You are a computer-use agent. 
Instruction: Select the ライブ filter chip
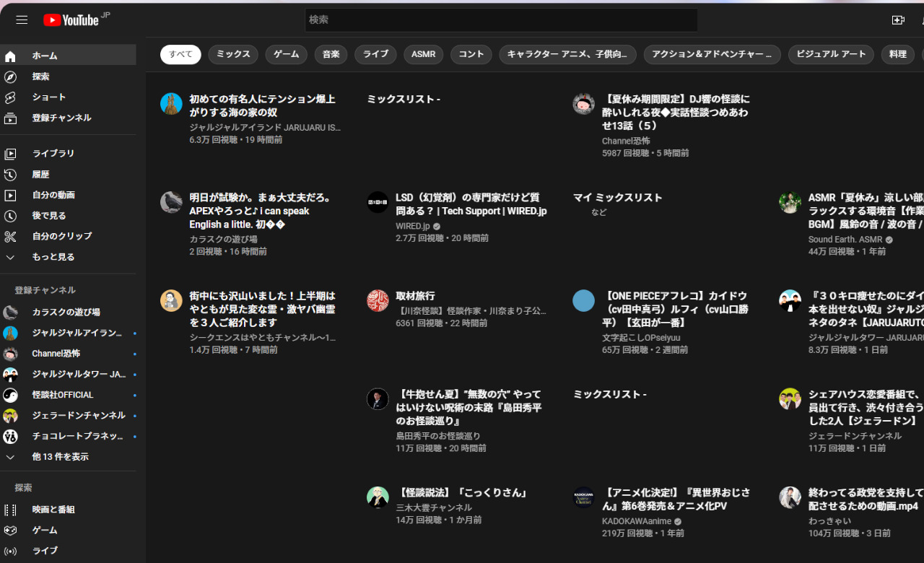[375, 54]
